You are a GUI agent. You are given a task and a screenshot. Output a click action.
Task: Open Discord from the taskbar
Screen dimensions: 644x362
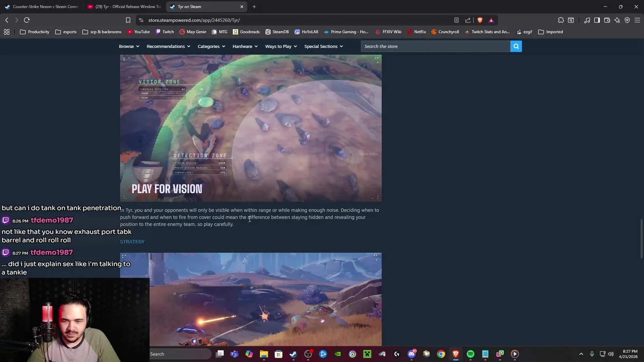[x=412, y=354]
